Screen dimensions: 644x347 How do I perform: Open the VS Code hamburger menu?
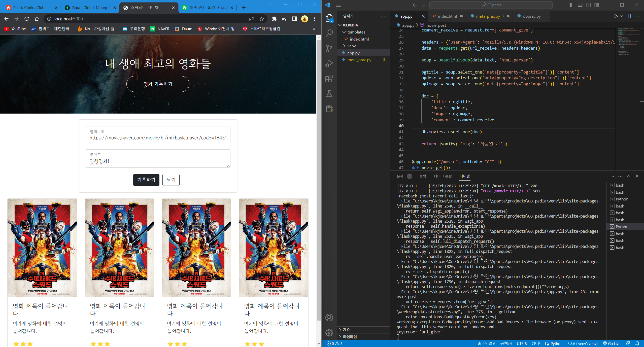coord(339,5)
